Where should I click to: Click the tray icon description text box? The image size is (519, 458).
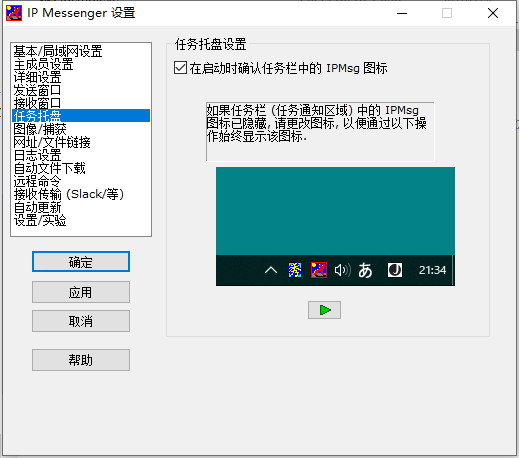pyautogui.click(x=320, y=131)
